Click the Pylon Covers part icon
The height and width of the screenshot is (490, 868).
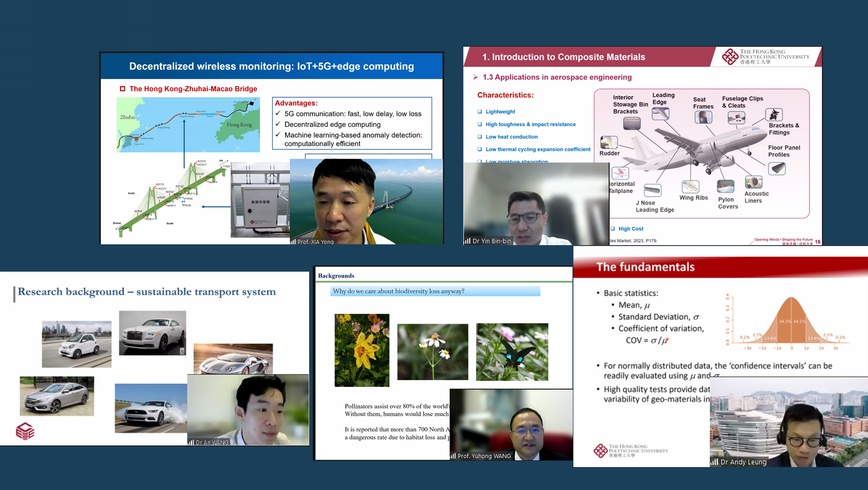725,186
